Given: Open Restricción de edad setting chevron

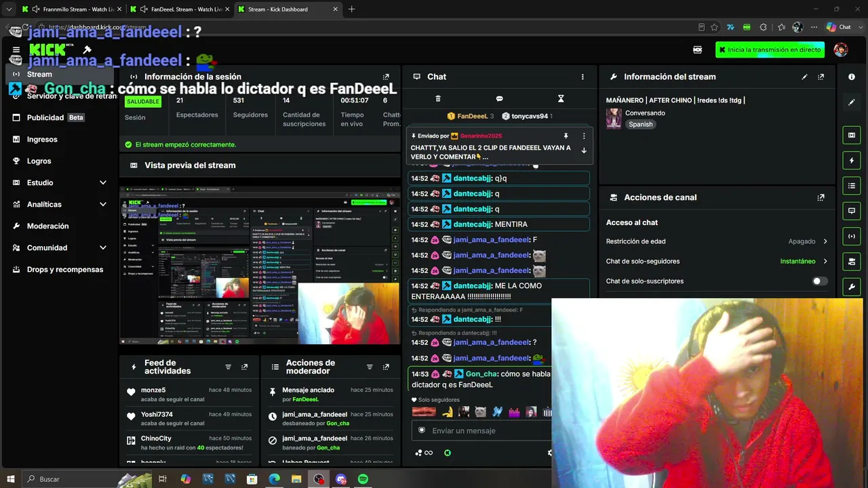Looking at the screenshot, I should click(x=825, y=241).
